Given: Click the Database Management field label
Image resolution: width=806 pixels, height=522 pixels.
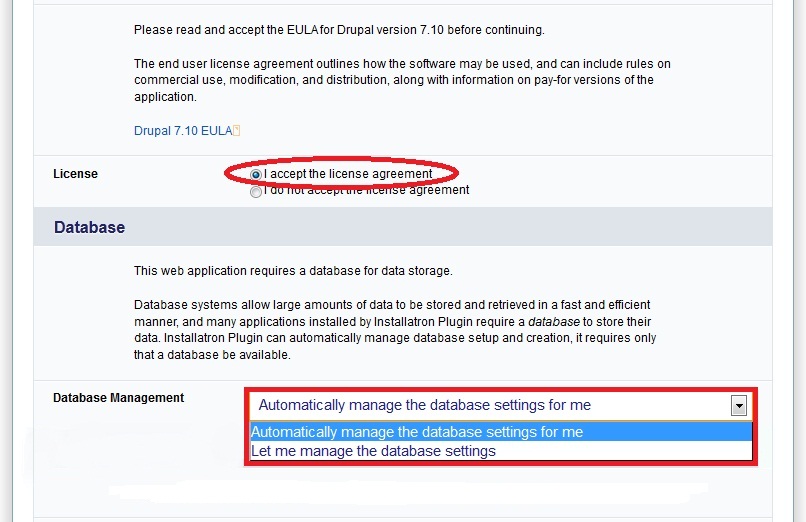Looking at the screenshot, I should click(118, 398).
